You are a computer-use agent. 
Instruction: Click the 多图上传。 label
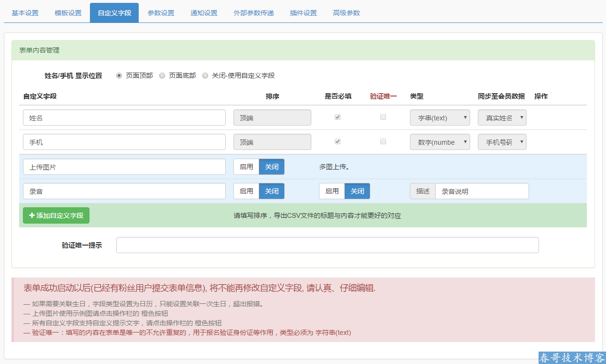334,167
